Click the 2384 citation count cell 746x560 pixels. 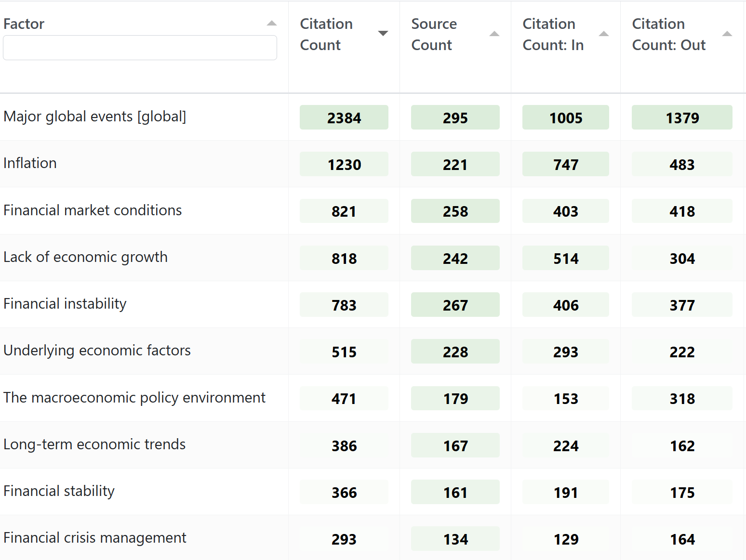[344, 117]
